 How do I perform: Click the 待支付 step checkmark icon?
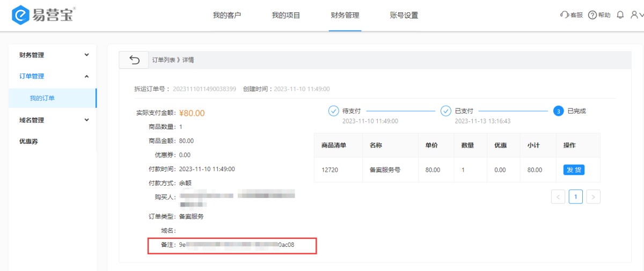click(x=333, y=111)
